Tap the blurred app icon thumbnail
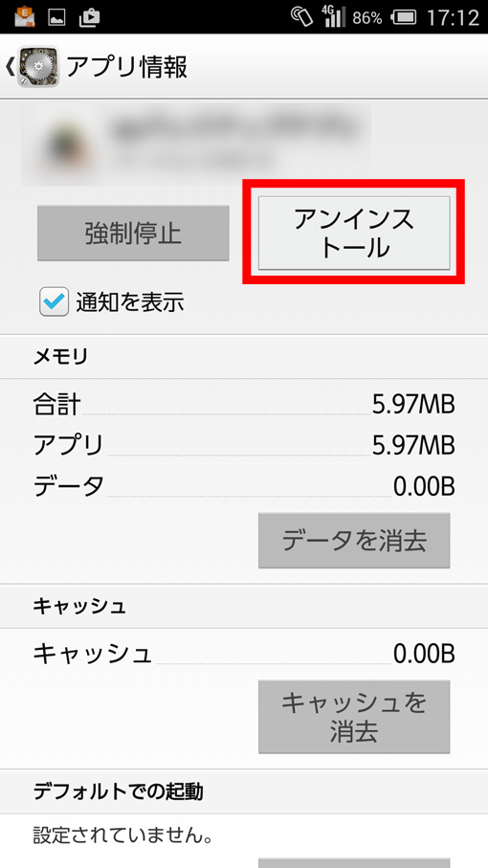 (x=62, y=146)
